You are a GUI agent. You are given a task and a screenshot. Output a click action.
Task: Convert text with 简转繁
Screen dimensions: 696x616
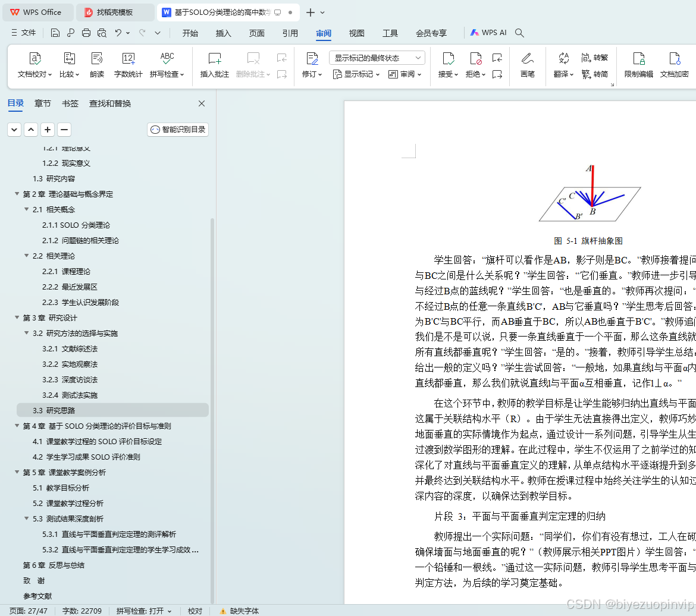(x=594, y=58)
